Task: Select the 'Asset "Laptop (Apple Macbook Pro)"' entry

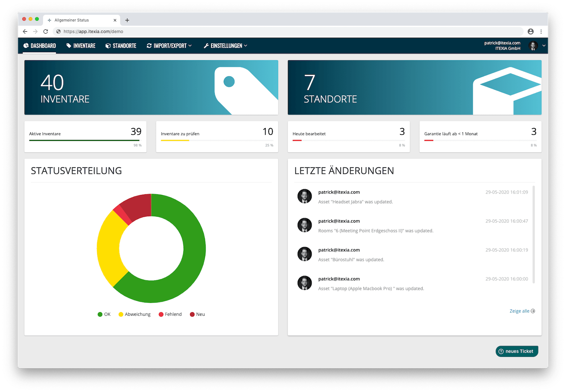Action: (371, 289)
